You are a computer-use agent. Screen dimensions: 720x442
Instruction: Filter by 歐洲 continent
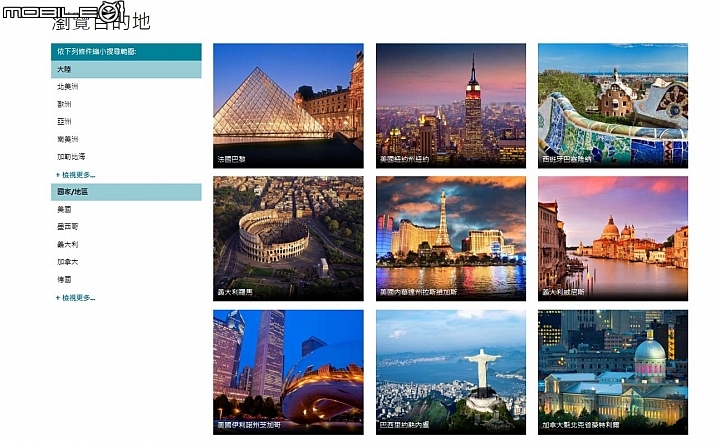pyautogui.click(x=64, y=104)
